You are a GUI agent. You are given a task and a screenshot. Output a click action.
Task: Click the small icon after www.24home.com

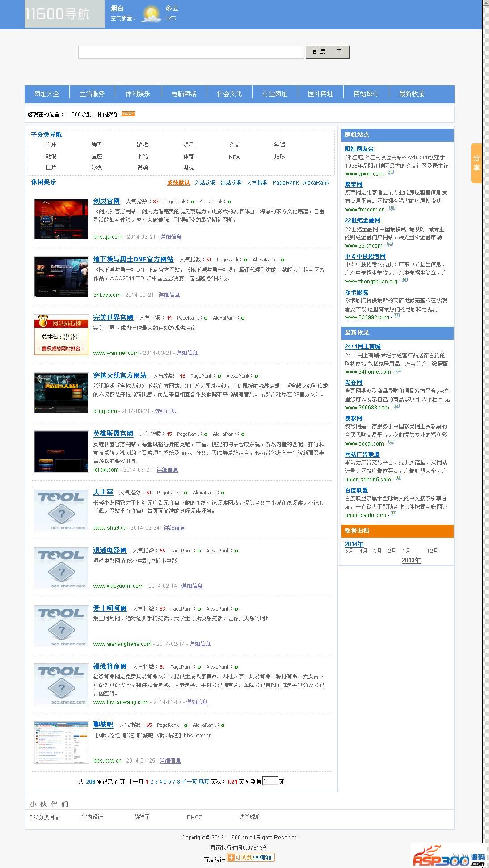(x=398, y=370)
